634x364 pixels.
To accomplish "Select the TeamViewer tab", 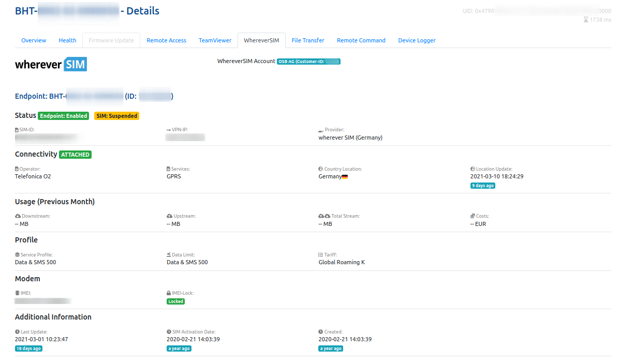I will coord(215,40).
